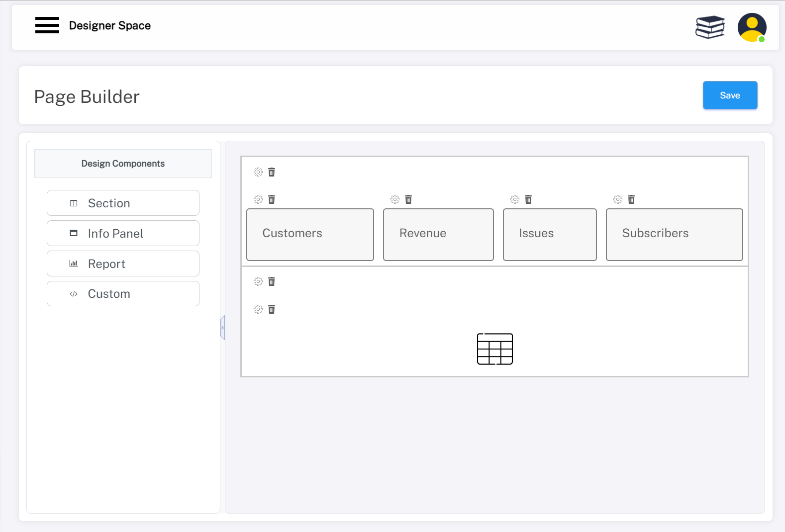
Task: Open settings gear above Customers panel
Action: click(x=258, y=199)
